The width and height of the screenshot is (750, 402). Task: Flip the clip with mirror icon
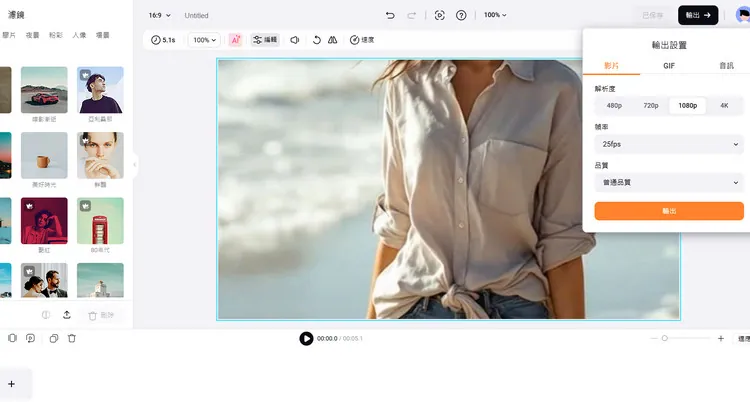point(333,40)
